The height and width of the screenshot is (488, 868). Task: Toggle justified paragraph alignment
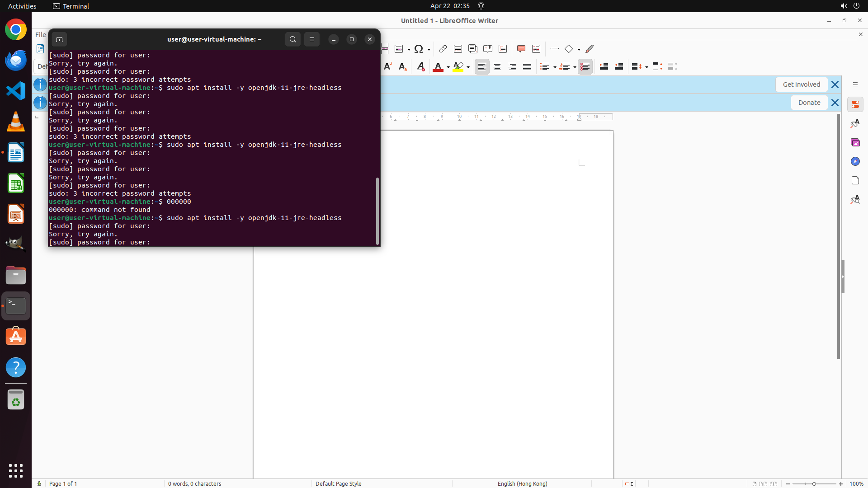[x=527, y=66]
